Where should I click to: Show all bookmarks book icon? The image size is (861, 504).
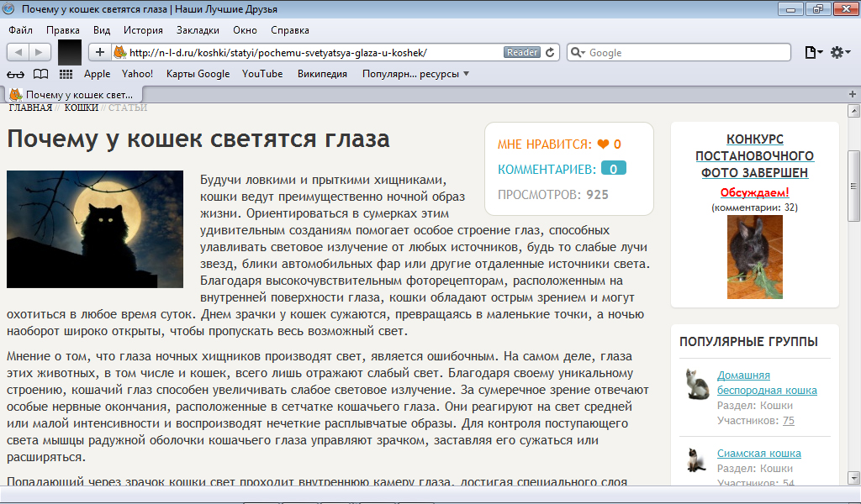(x=40, y=74)
